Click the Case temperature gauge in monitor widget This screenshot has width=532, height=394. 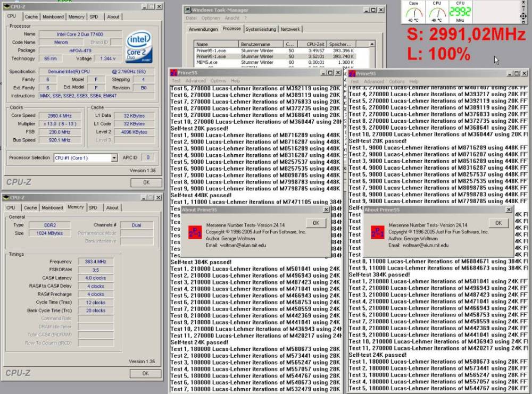pos(413,12)
